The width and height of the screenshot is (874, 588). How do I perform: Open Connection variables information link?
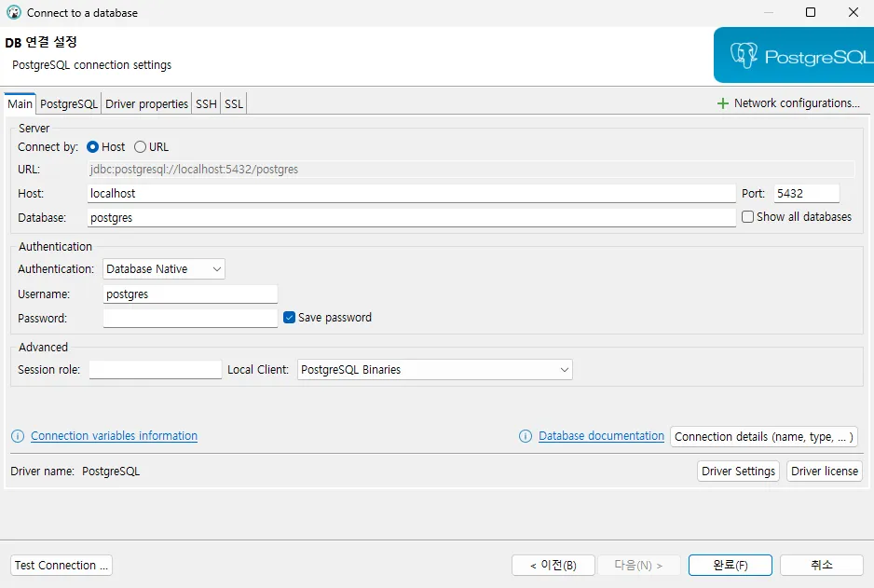click(x=114, y=435)
